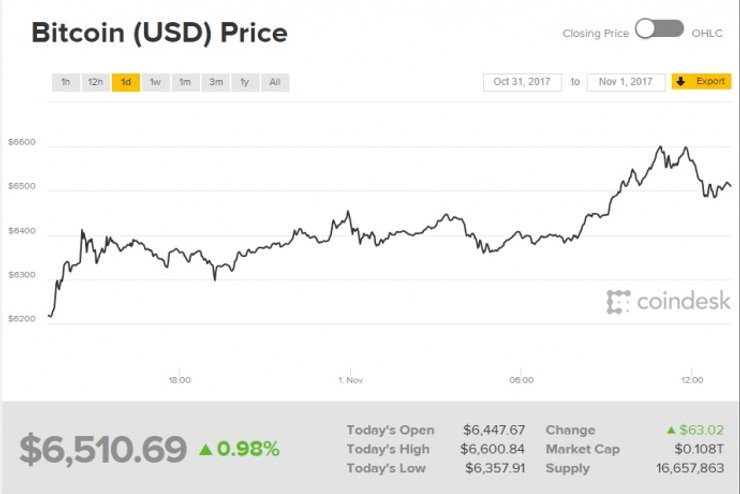Click the yellow Export download button
This screenshot has height=494, width=740.
point(702,81)
